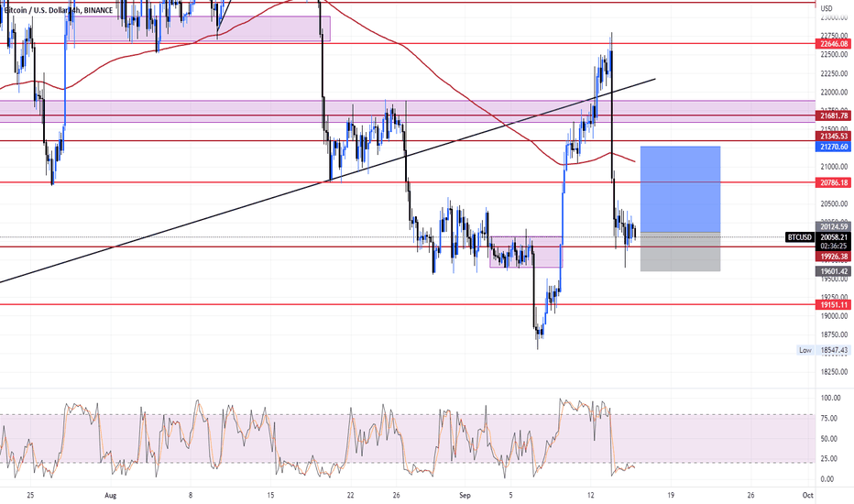The image size is (854, 504).
Task: Click the '8' date label on time axis
Action: coord(191,495)
